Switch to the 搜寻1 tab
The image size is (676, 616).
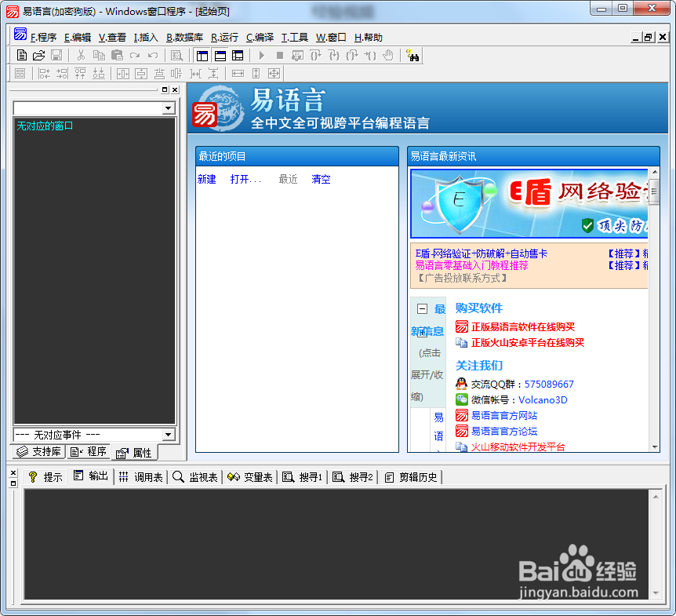[303, 477]
